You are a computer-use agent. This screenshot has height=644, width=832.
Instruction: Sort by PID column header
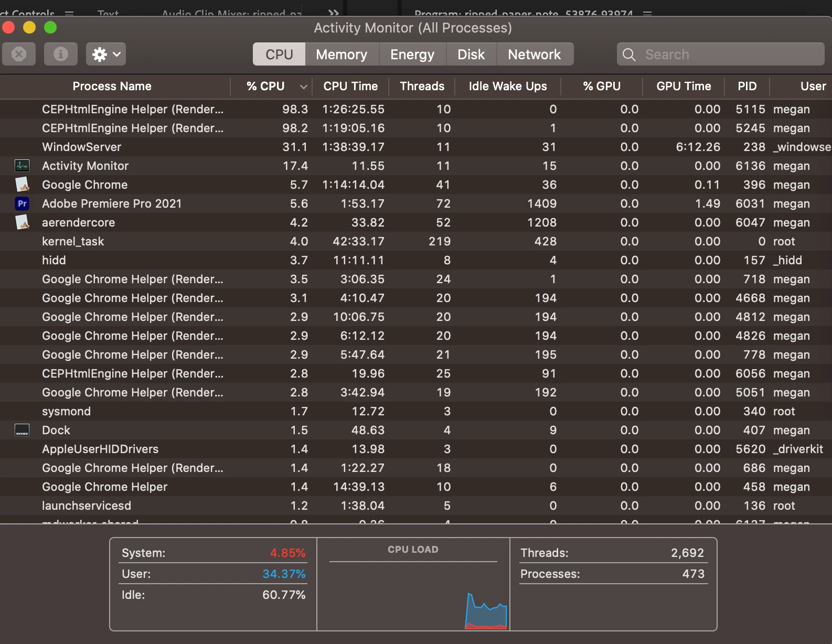coord(747,86)
